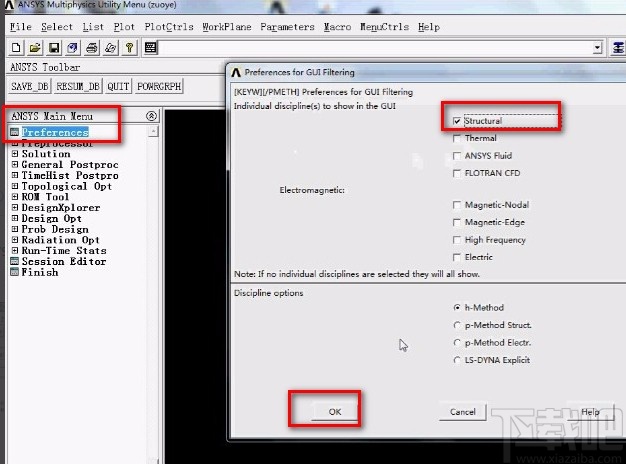Click the New Analysis toolbar icon
626x464 pixels.
coord(16,48)
